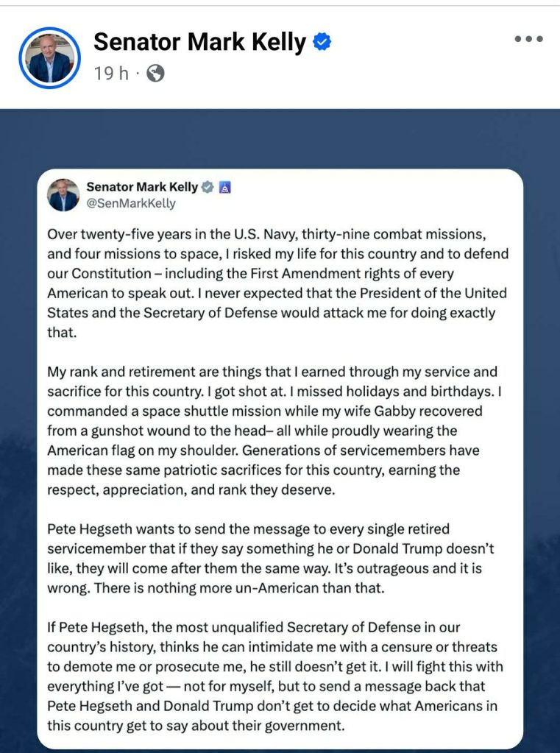
Task: Open the three-dot post options menu
Action: [528, 40]
